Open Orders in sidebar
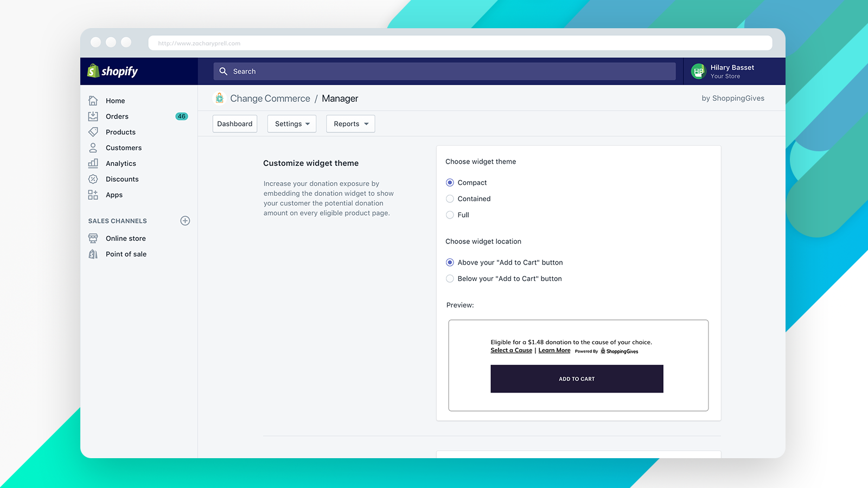The width and height of the screenshot is (868, 488). (117, 117)
